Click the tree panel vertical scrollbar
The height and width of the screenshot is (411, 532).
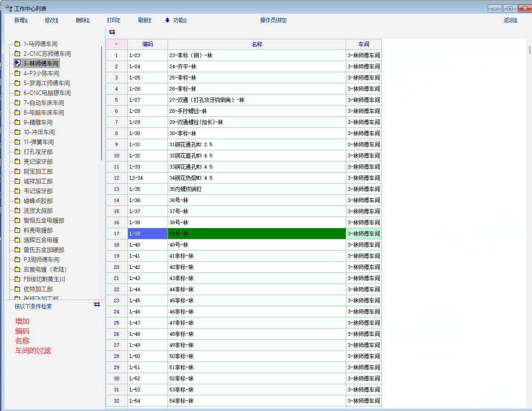pos(102,103)
